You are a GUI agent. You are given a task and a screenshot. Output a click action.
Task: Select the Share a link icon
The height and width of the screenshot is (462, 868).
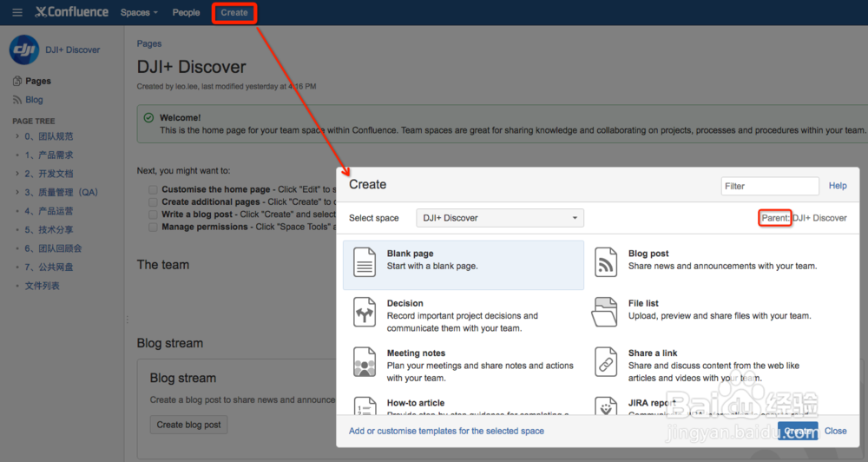[x=606, y=362]
